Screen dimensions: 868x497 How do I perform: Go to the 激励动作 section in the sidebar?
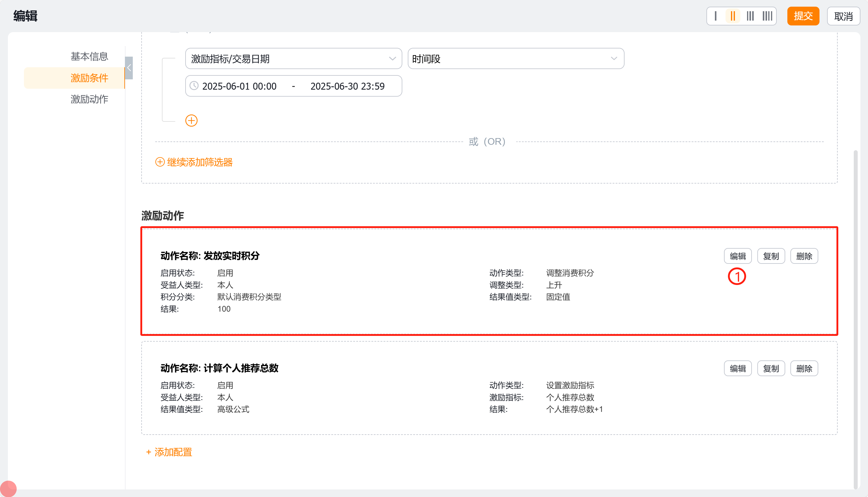[x=89, y=99]
